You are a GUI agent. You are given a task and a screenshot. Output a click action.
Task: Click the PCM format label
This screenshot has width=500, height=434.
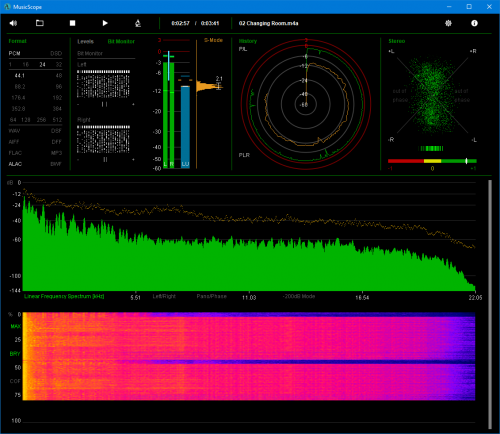(x=14, y=53)
